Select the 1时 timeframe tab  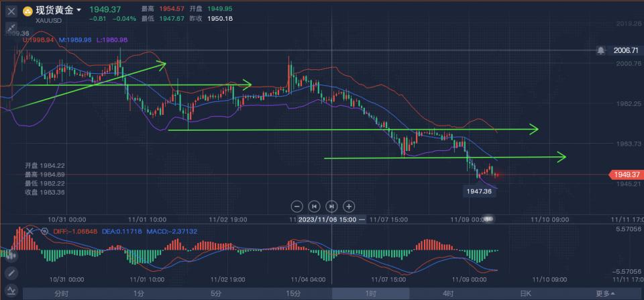370,293
